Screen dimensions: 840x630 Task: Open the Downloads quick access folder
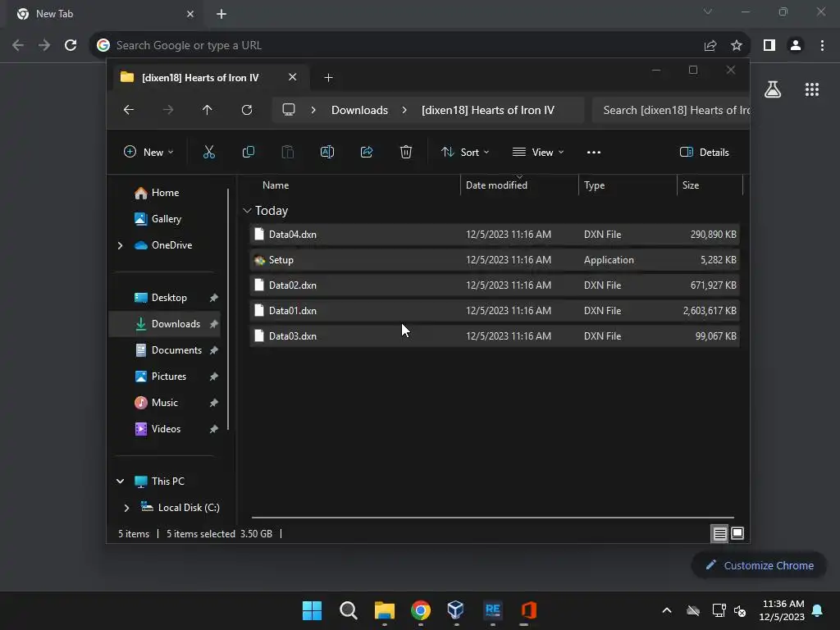tap(164, 323)
